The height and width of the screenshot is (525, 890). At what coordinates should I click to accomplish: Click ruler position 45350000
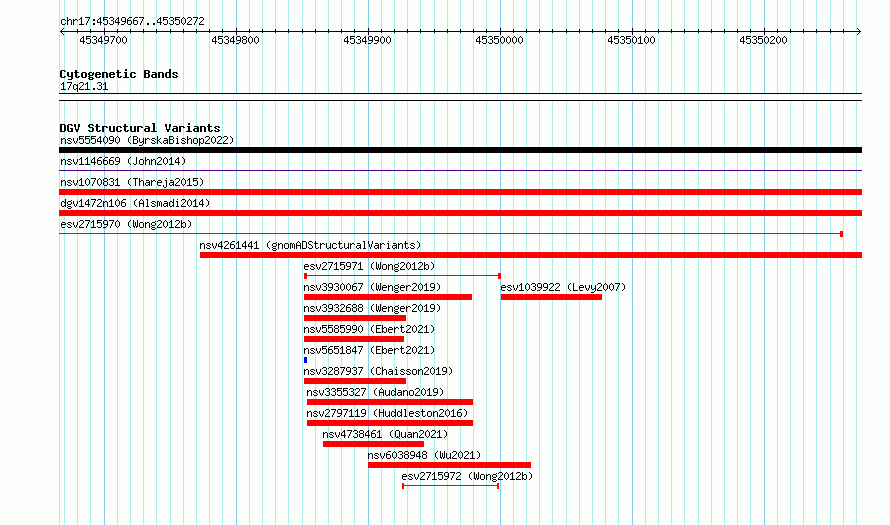click(499, 40)
